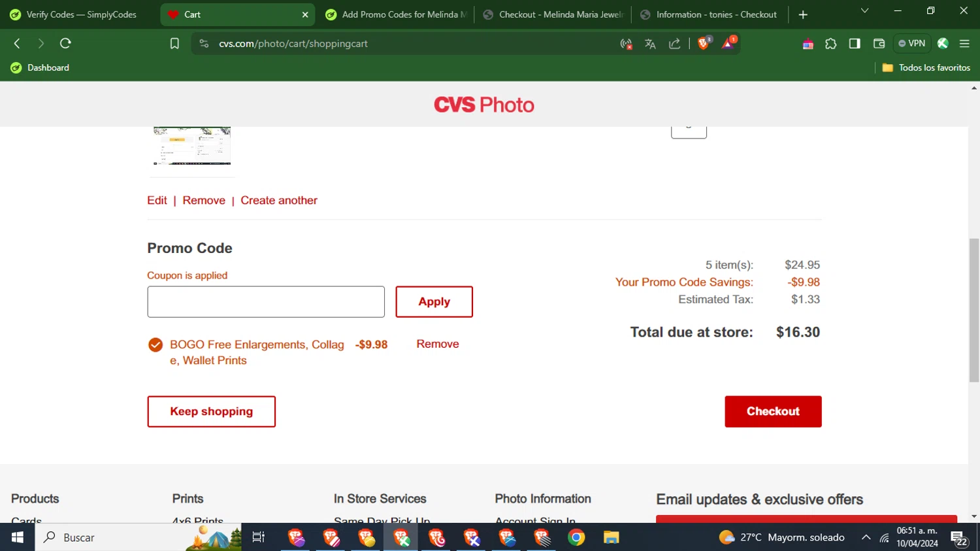Image resolution: width=980 pixels, height=551 pixels.
Task: Open Windows Task View icon
Action: tap(259, 537)
